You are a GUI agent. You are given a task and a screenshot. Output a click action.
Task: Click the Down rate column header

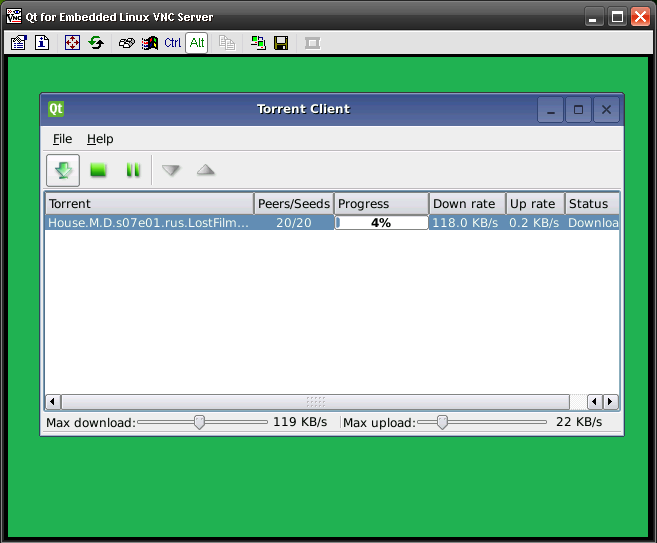click(468, 204)
